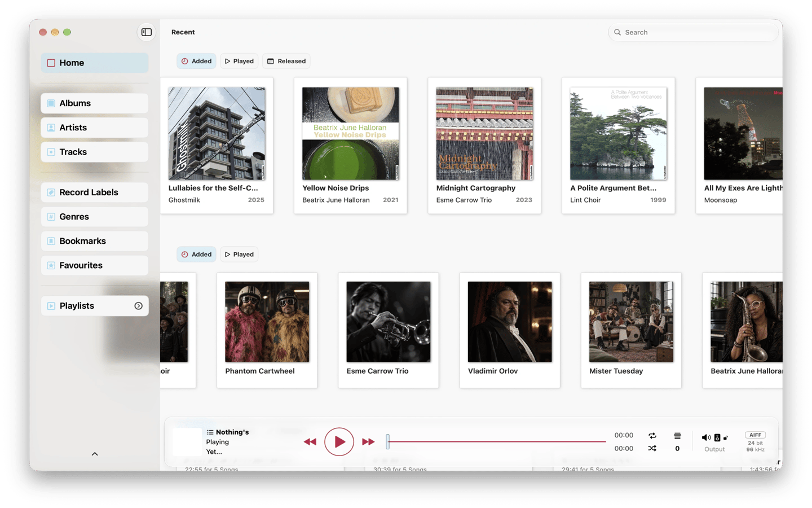Click the AIFF format badge
The image size is (812, 508).
tap(756, 435)
